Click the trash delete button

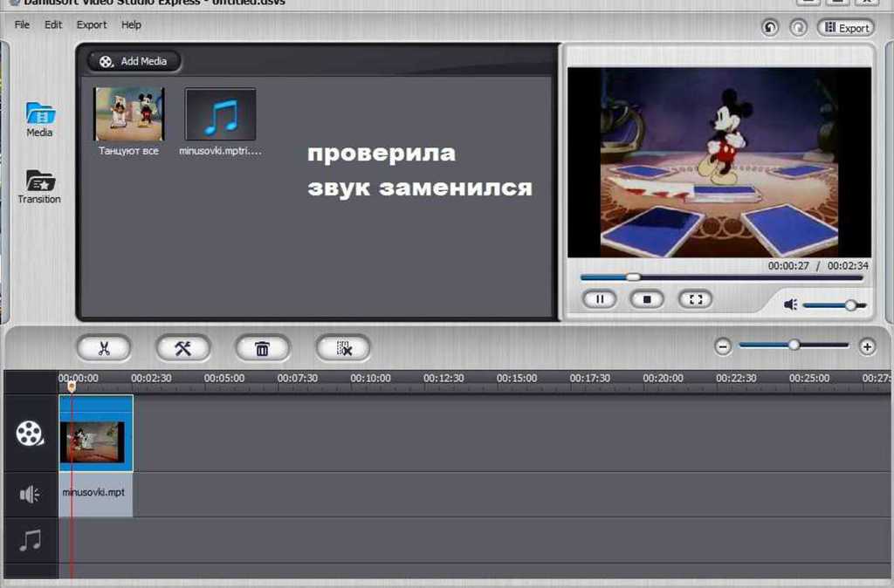click(x=262, y=348)
